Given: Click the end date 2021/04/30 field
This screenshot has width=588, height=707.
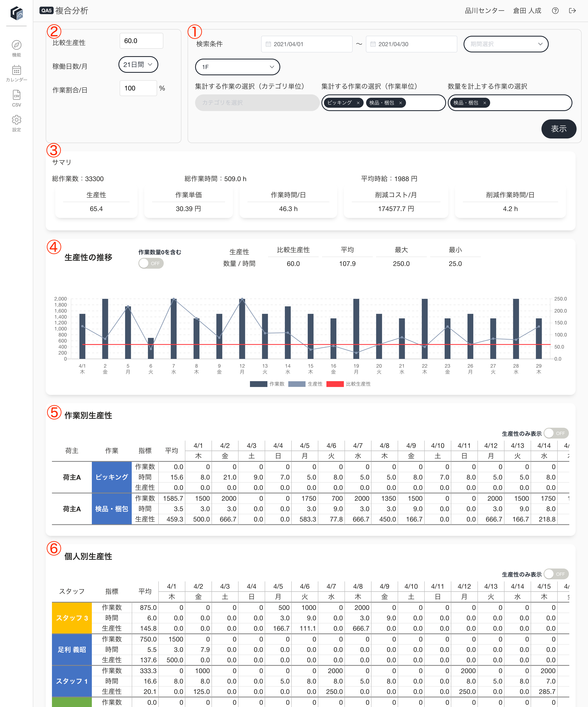Looking at the screenshot, I should pyautogui.click(x=411, y=44).
